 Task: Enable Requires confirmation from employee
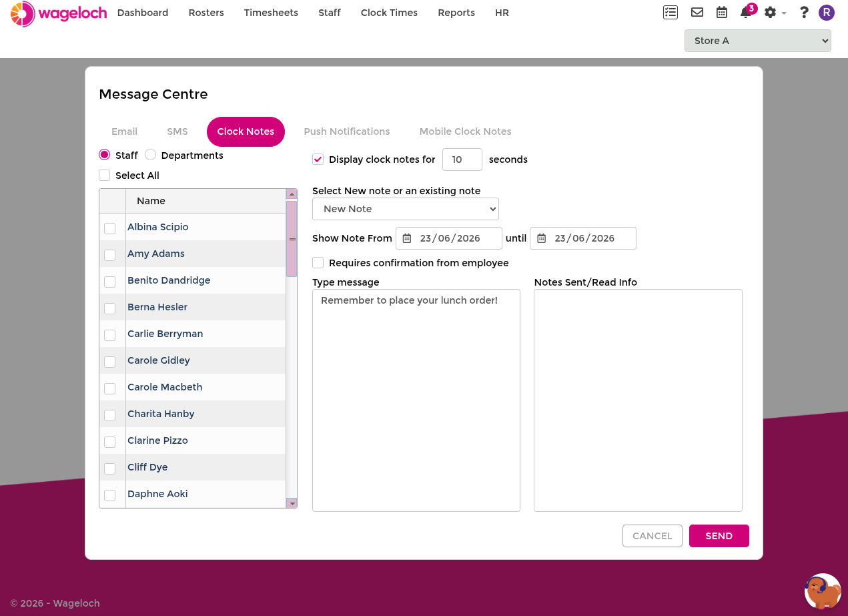pos(318,263)
